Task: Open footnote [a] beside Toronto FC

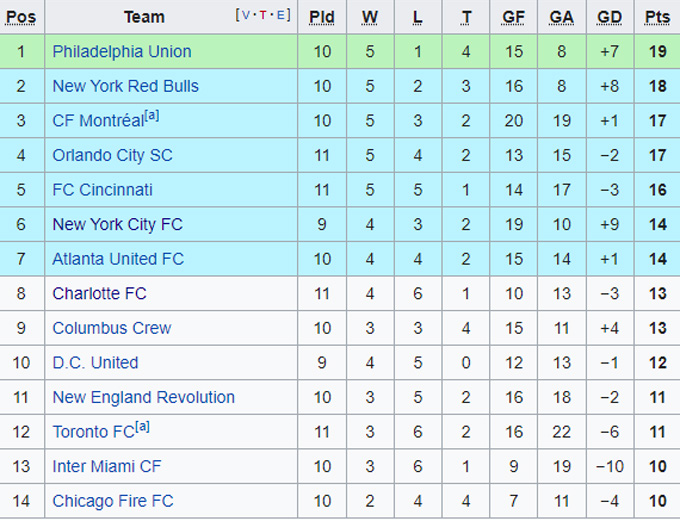Action: [x=143, y=427]
